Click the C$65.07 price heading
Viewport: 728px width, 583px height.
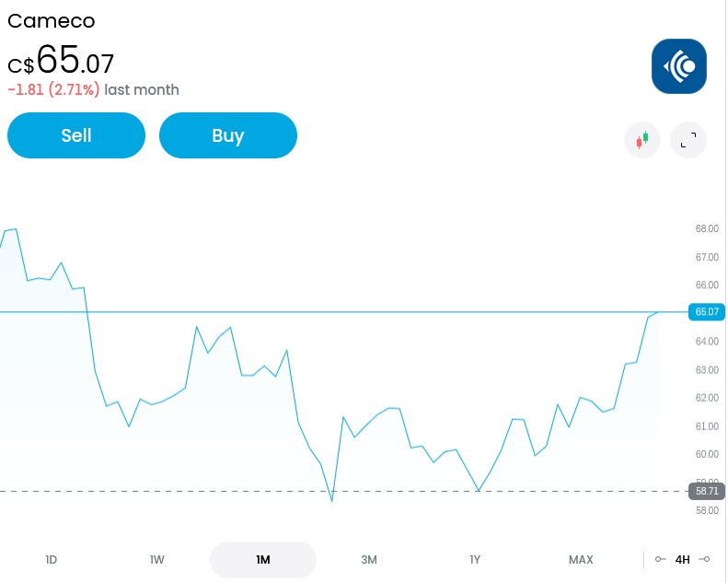[61, 61]
